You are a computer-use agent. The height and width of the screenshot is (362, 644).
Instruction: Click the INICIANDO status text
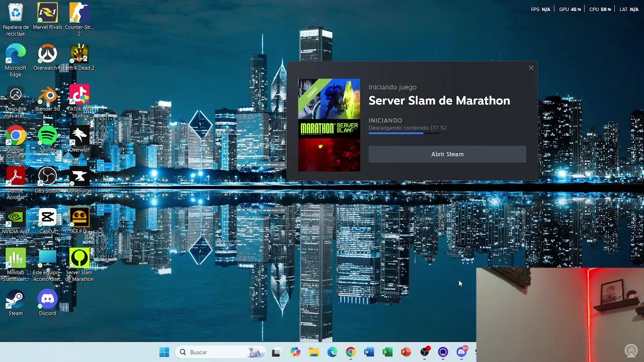385,121
